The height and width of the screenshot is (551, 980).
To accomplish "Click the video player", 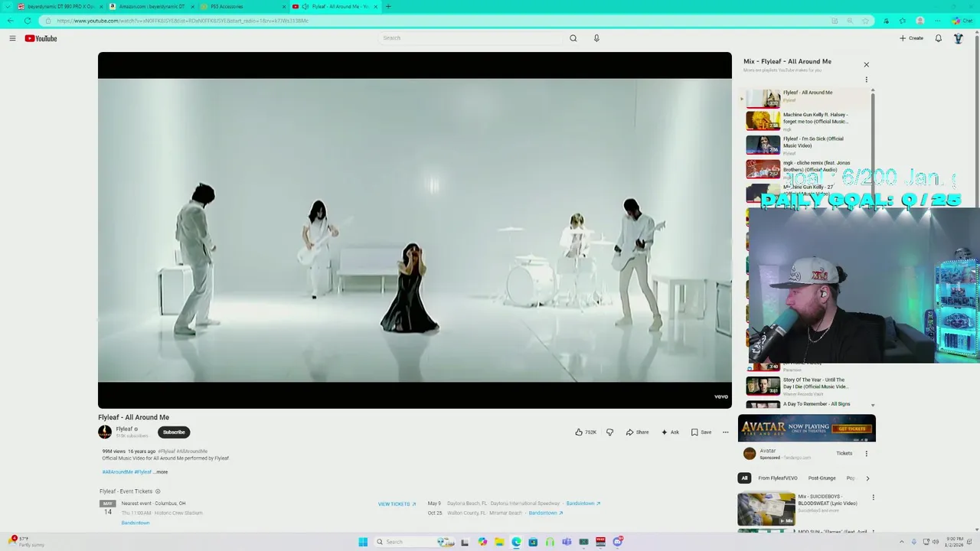I will click(x=414, y=230).
